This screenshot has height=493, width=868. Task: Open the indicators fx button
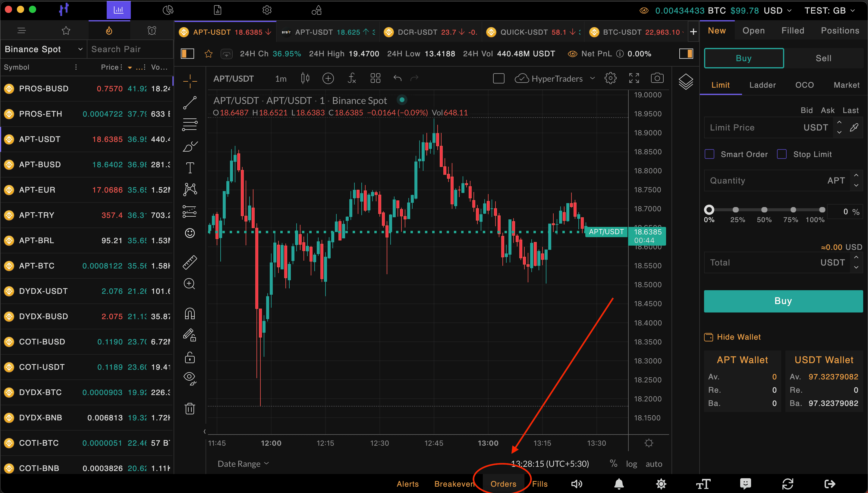[x=352, y=79]
